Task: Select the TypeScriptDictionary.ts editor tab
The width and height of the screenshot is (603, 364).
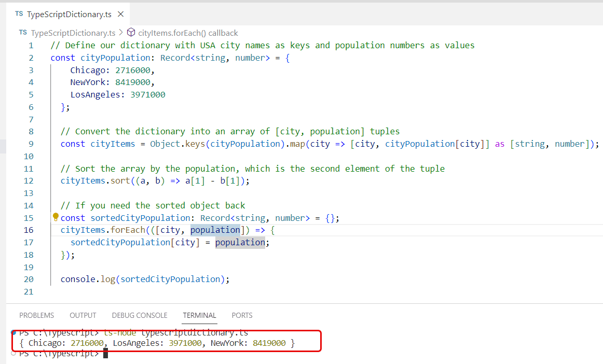Action: coord(68,14)
